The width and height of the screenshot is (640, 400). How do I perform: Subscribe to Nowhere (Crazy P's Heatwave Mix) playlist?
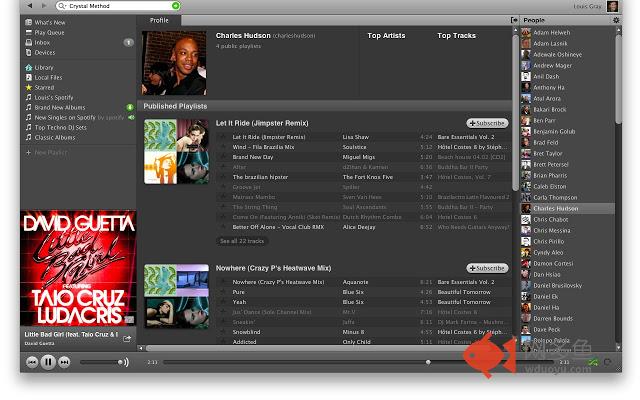tap(487, 268)
